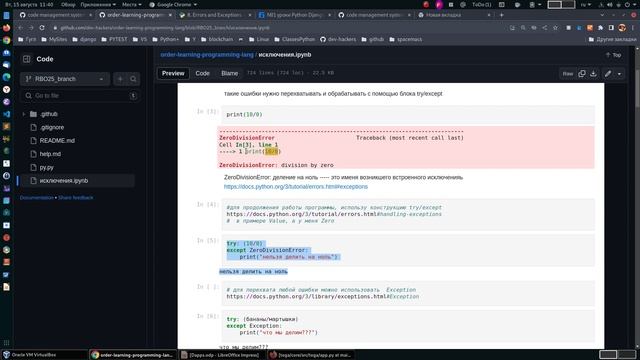This screenshot has width=640, height=360.
Task: Open the Share feedback link
Action: (x=76, y=198)
